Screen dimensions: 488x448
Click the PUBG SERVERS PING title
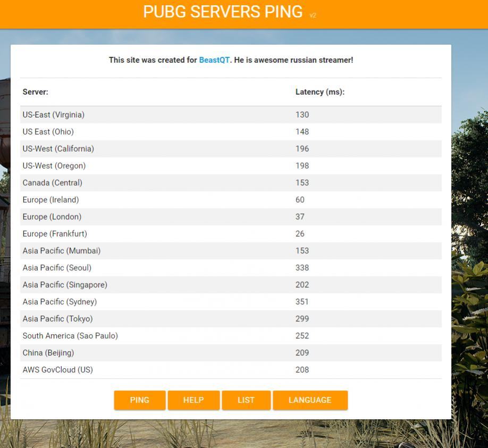pos(223,12)
